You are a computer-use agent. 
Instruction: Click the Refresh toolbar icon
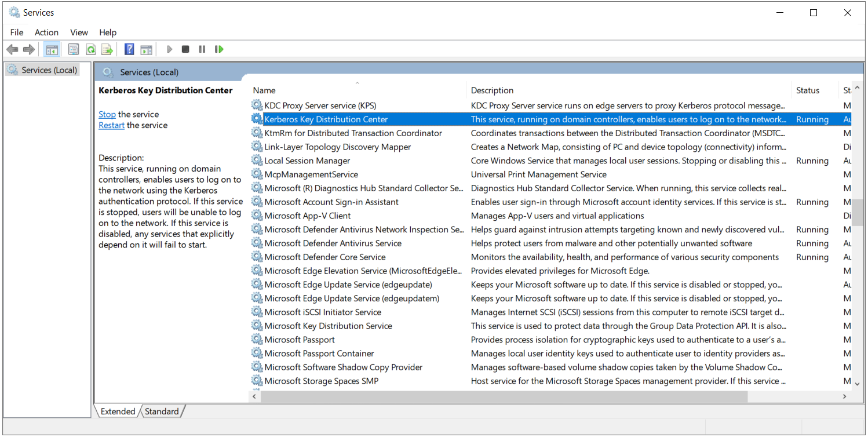(x=90, y=49)
